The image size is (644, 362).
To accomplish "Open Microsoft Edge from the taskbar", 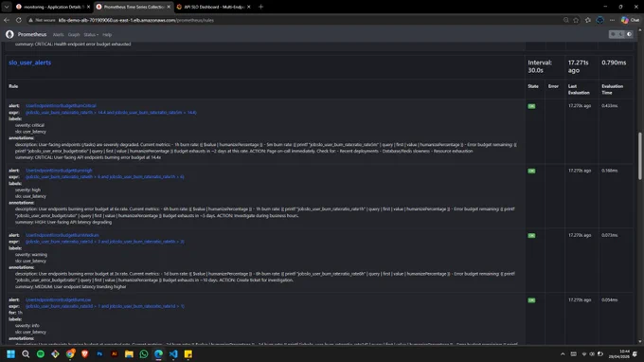I will pyautogui.click(x=158, y=354).
